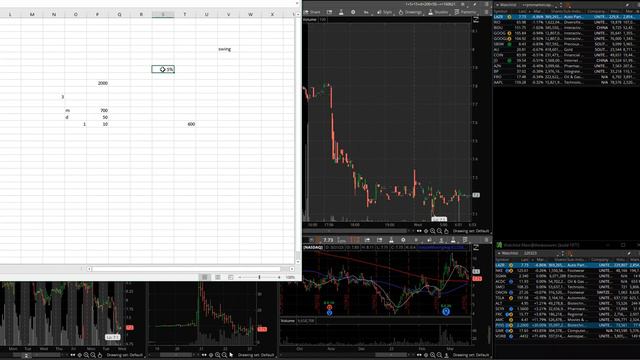Click Drawing set: Default under NASDAQ daily chart
640x360 pixels.
tap(471, 355)
